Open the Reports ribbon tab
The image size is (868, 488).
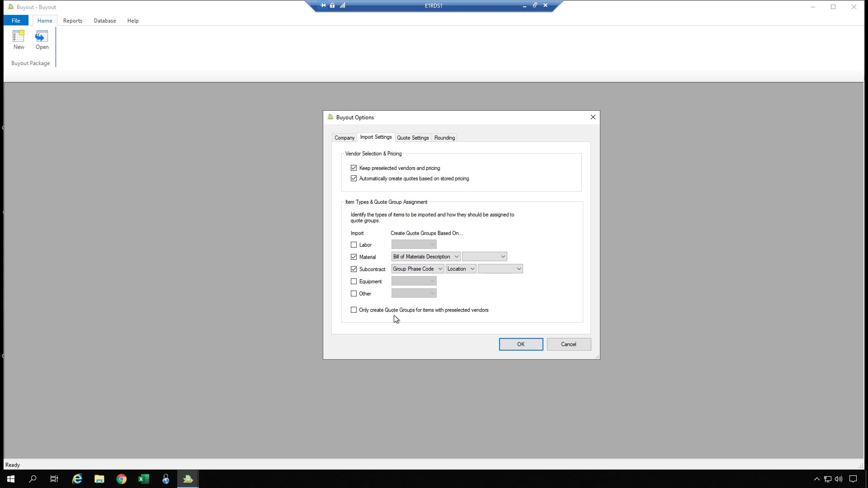click(72, 21)
